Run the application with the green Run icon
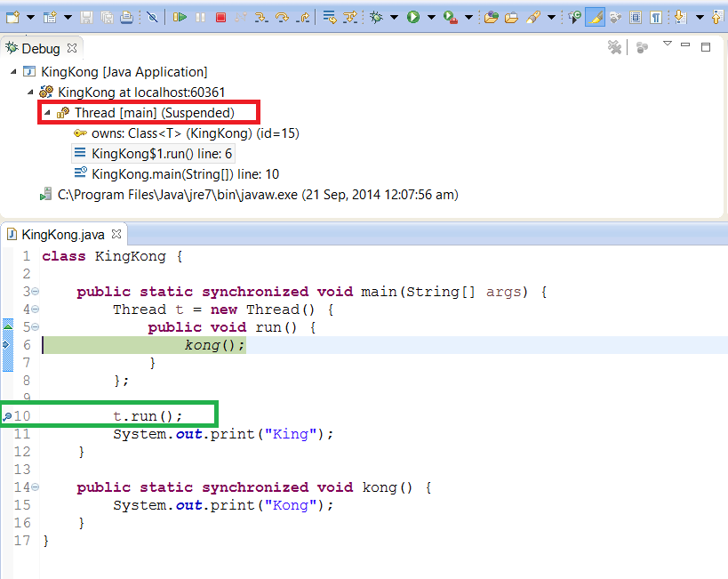Image resolution: width=728 pixels, height=579 pixels. point(412,15)
